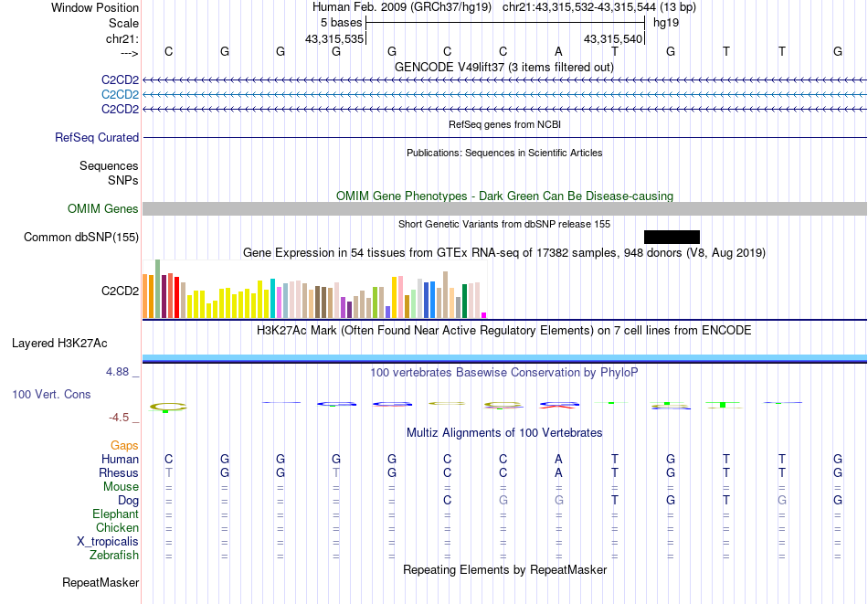Open the light blue C2CD2 transcript label

[120, 95]
